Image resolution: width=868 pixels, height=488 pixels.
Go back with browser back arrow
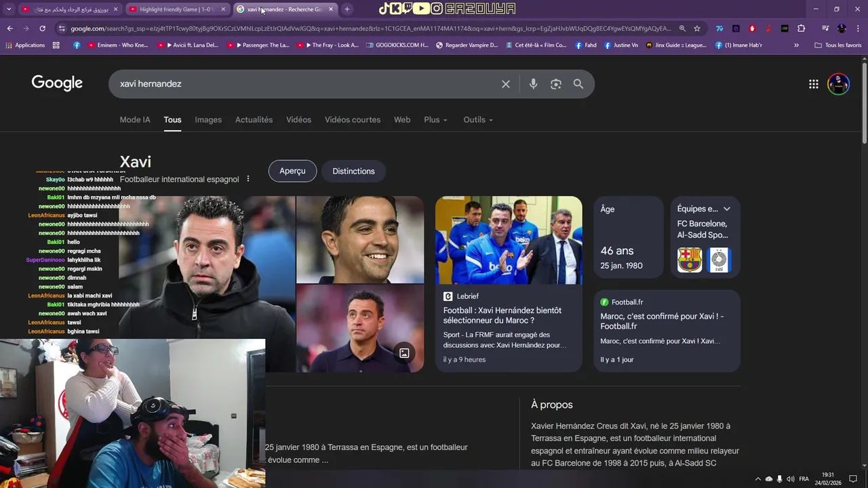coord(9,28)
